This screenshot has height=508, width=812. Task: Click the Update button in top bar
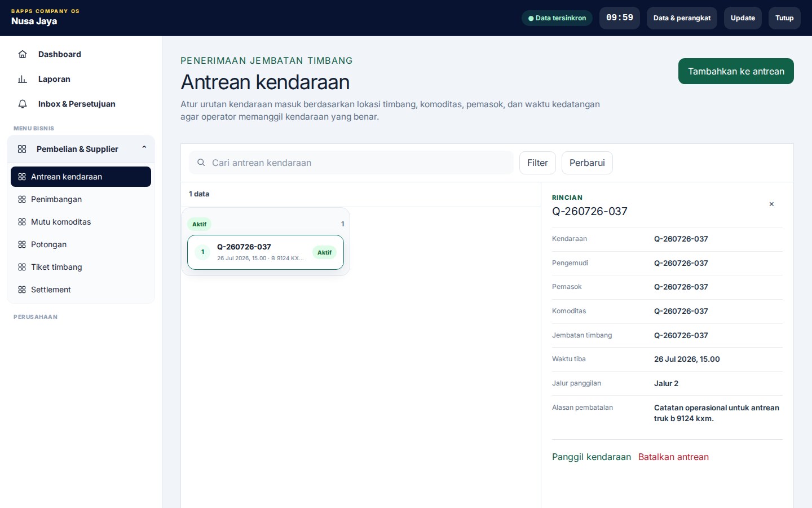point(743,18)
